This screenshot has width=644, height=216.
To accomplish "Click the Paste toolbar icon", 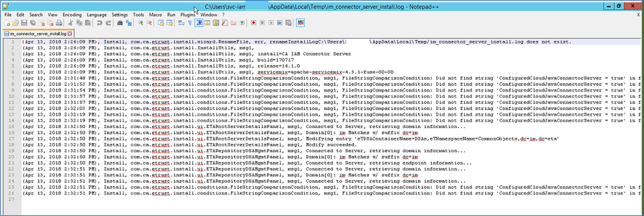I will 88,23.
